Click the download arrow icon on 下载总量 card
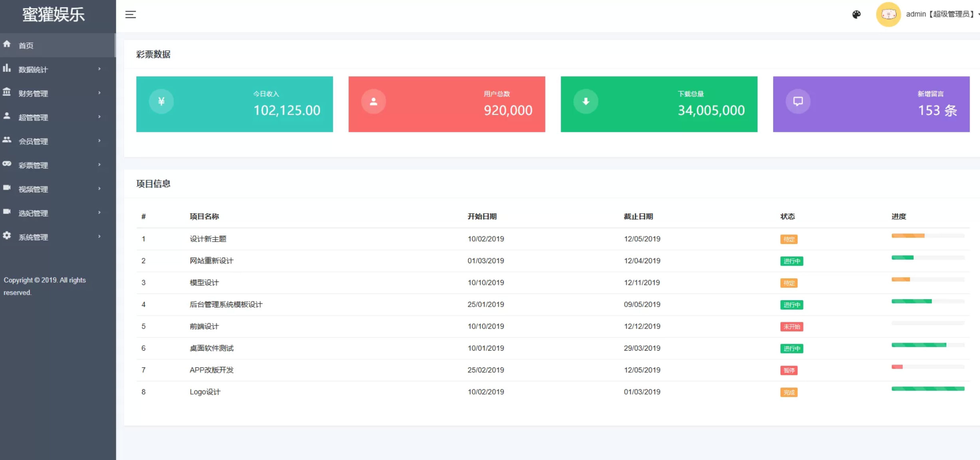This screenshot has height=460, width=980. [x=586, y=101]
